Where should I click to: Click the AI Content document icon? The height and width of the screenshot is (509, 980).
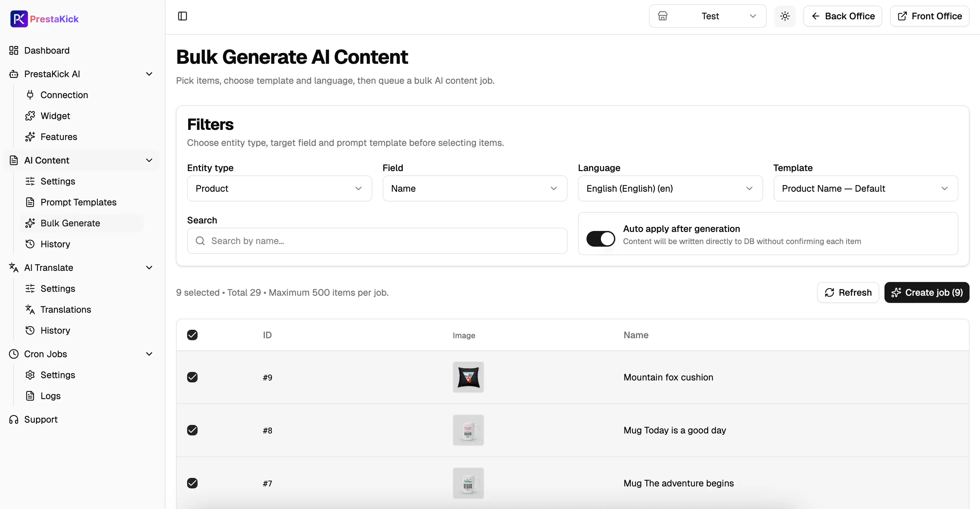tap(14, 160)
